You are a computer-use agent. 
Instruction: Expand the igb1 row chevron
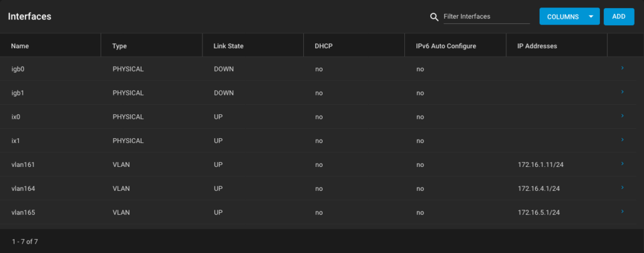622,92
